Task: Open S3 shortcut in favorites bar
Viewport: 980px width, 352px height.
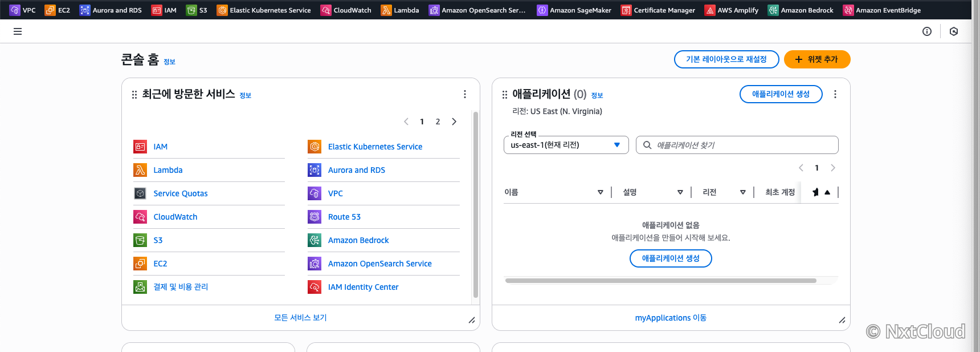Action: (197, 10)
